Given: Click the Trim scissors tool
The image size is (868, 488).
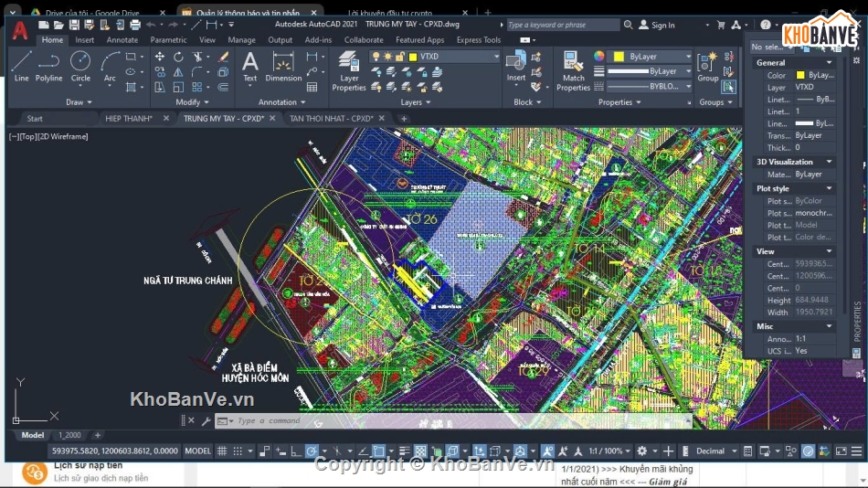Looking at the screenshot, I should [196, 57].
